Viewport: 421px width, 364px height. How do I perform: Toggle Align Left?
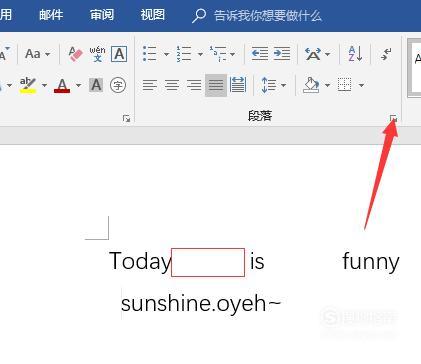[150, 85]
